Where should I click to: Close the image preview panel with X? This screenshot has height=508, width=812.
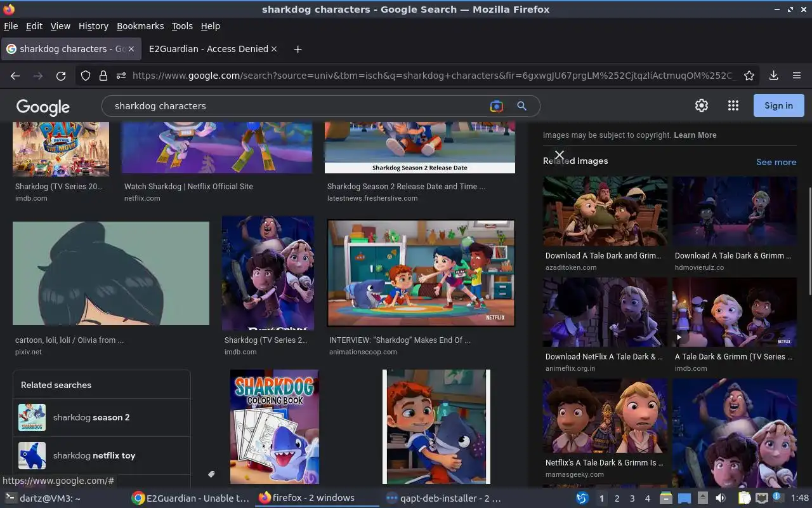[x=559, y=155]
